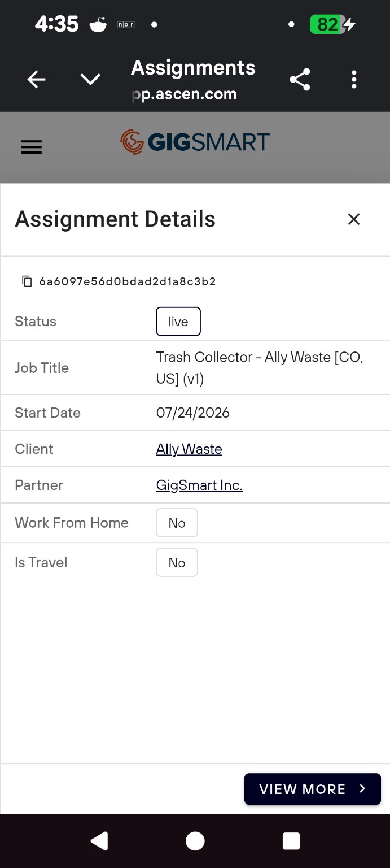This screenshot has height=868, width=390.
Task: Tap the browser share icon
Action: 300,80
